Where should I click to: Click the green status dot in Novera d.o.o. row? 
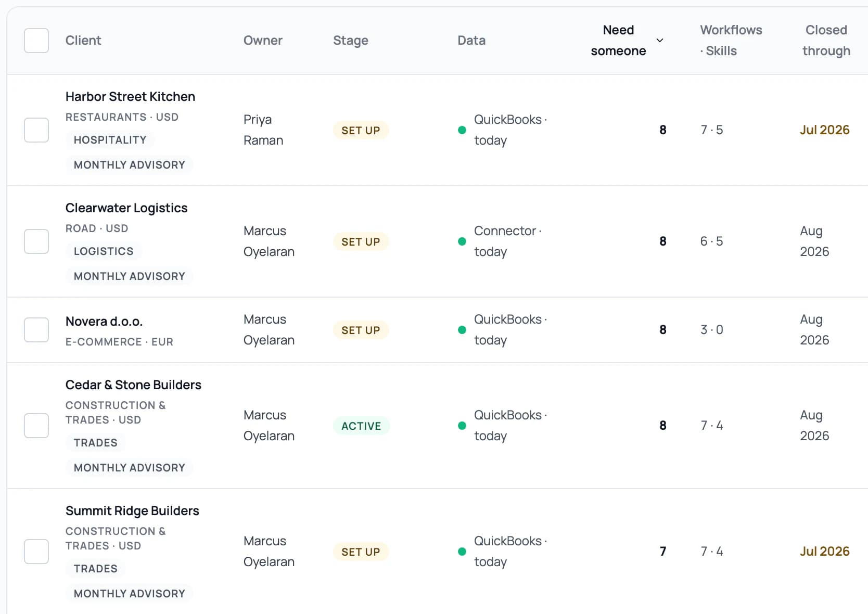coord(462,330)
